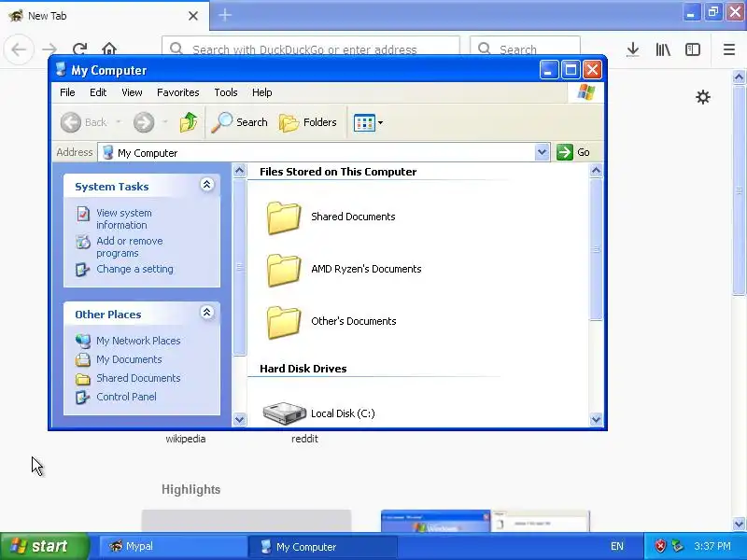Click the EN language indicator

coord(617,546)
